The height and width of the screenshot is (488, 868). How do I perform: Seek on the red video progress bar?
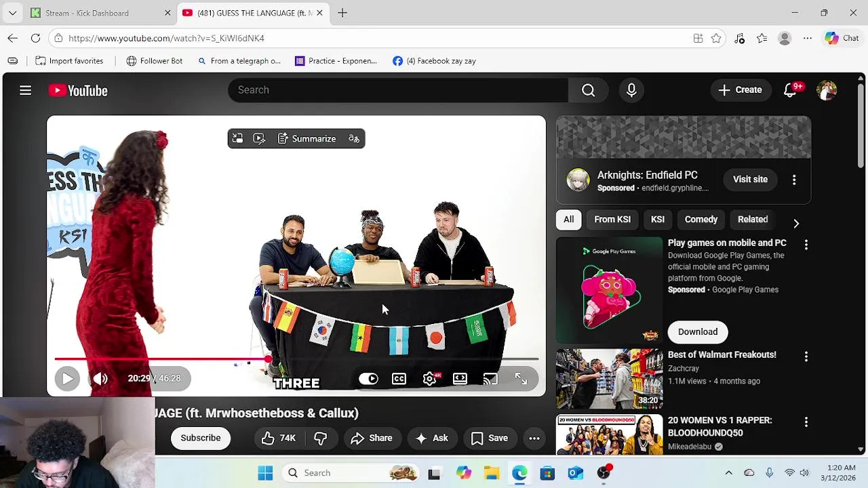pyautogui.click(x=296, y=359)
